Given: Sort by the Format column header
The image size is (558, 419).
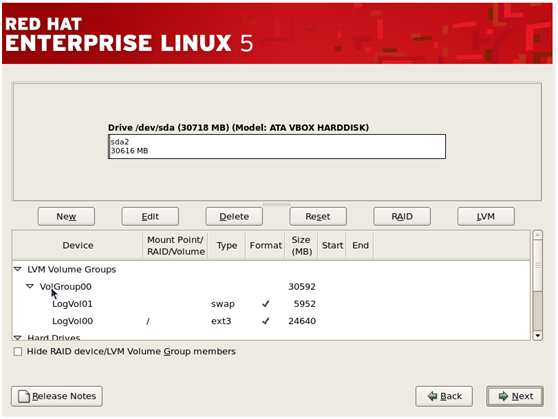Looking at the screenshot, I should click(x=265, y=245).
